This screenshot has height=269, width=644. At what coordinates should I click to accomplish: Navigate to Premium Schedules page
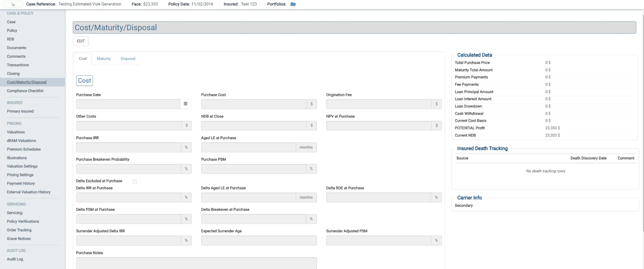point(24,149)
